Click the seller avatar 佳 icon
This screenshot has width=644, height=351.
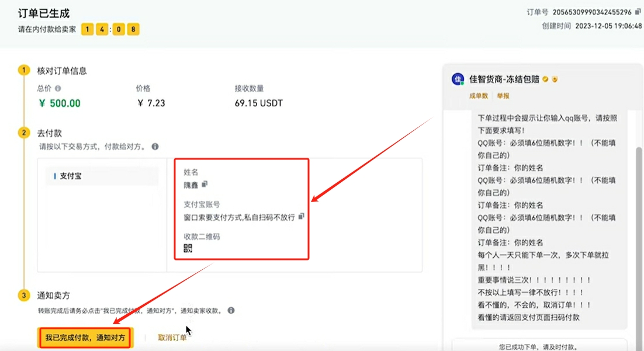(458, 79)
